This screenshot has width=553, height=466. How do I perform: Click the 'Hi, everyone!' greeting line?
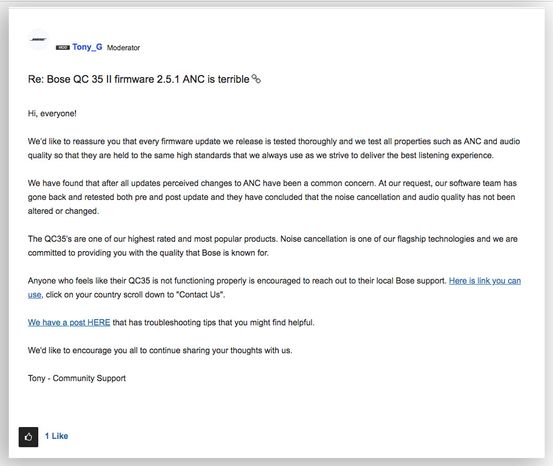tap(52, 114)
